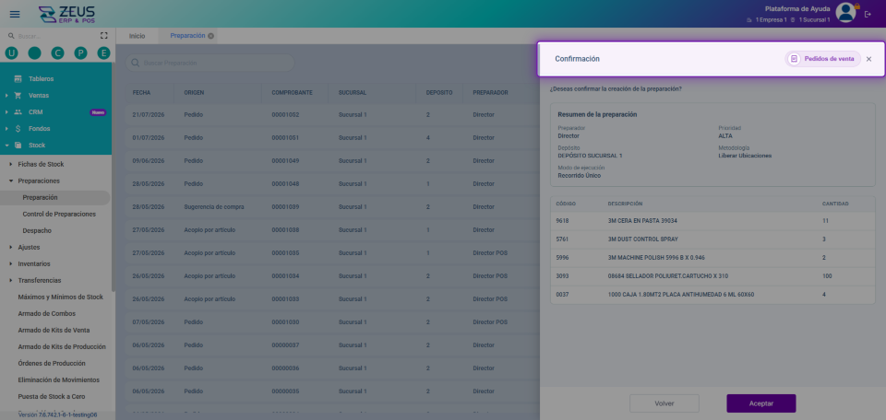Click the Fondos dollar icon

click(x=18, y=128)
